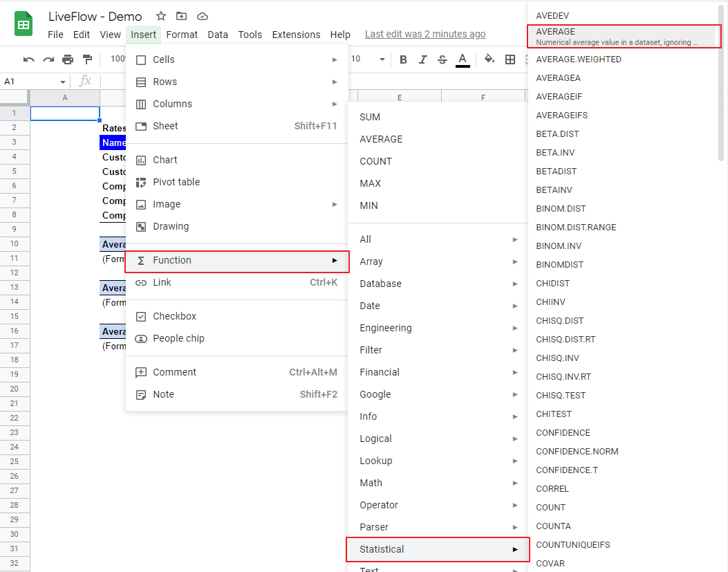This screenshot has height=572, width=728.
Task: Choose Columns in the Insert menu
Action: pos(236,104)
